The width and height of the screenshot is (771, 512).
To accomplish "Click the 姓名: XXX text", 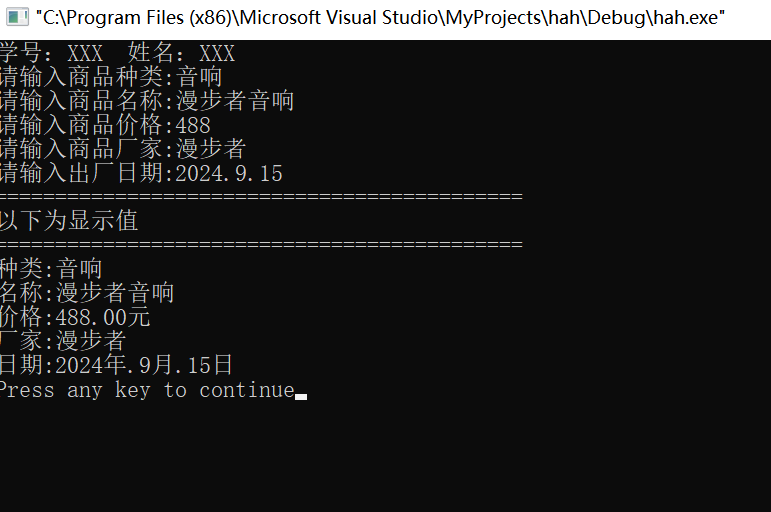I will click(181, 53).
